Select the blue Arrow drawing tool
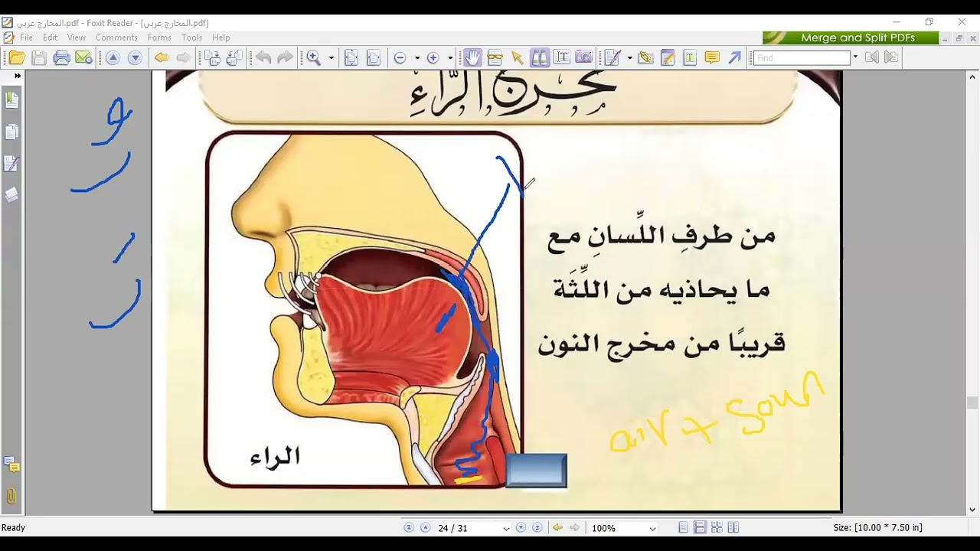 [734, 57]
